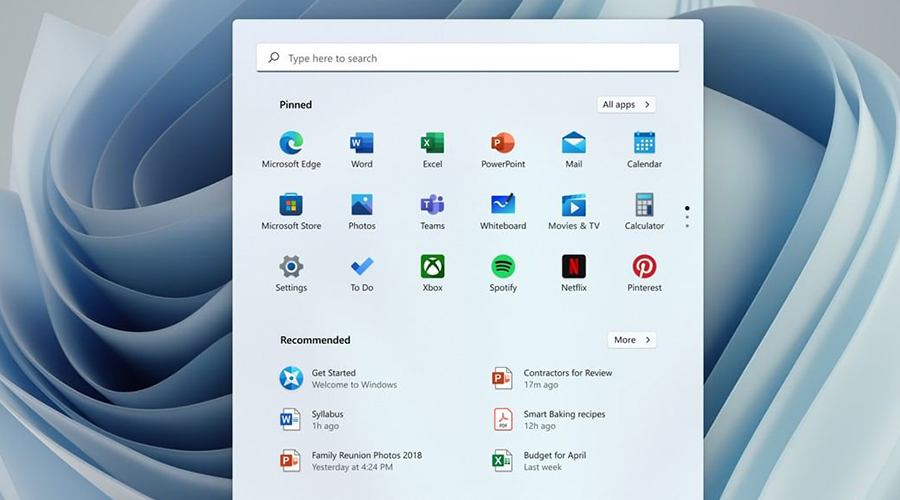Open the Netflix app
This screenshot has height=500, width=900.
point(573,267)
